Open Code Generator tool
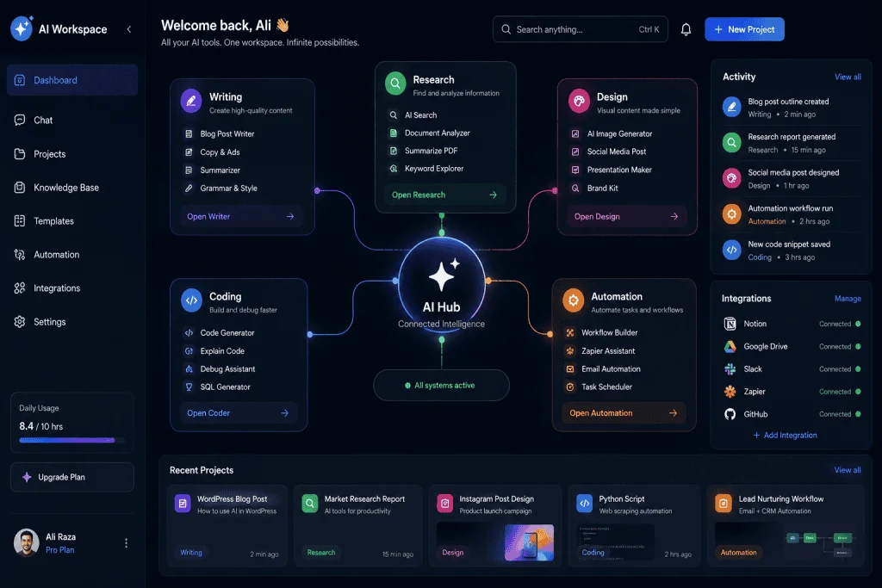The height and width of the screenshot is (588, 882). click(x=220, y=333)
